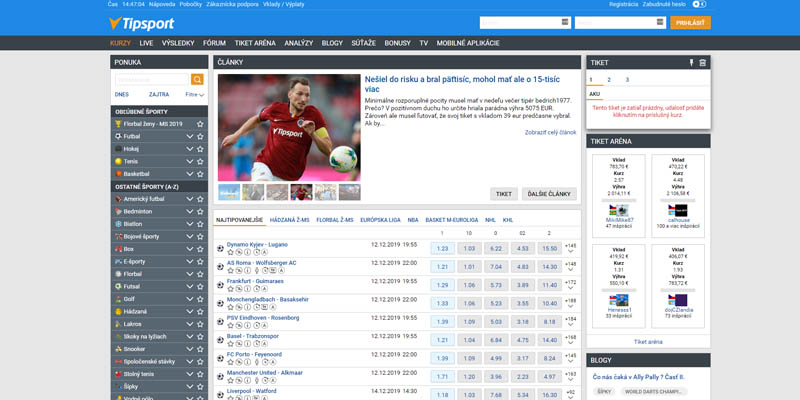This screenshot has width=800, height=400.
Task: Open the Liverpool - Watford match
Action: pyautogui.click(x=252, y=391)
